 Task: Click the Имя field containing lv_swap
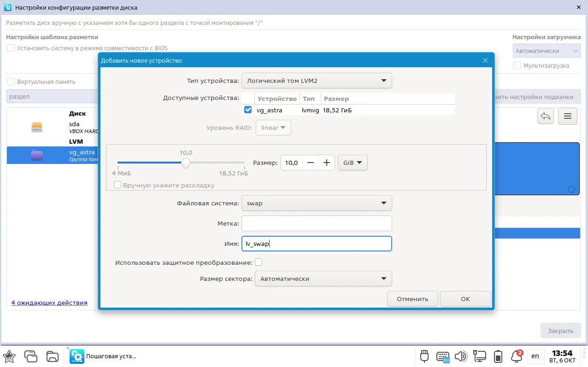tap(317, 244)
